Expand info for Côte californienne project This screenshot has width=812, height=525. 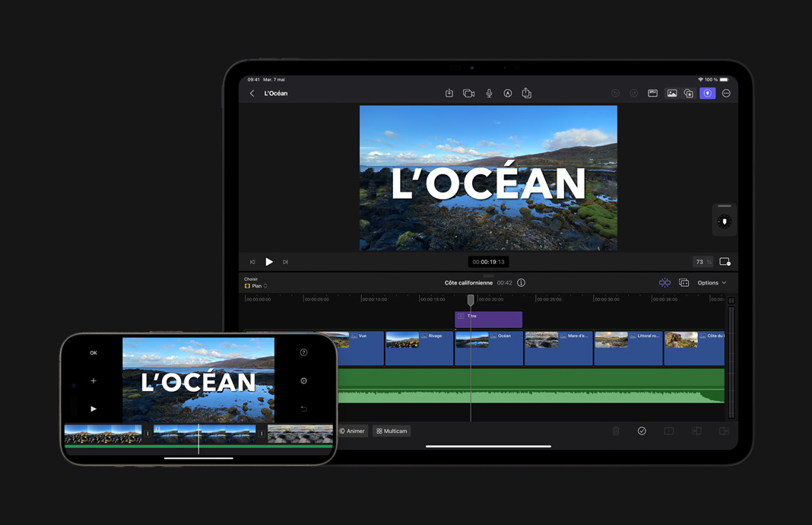(x=521, y=282)
